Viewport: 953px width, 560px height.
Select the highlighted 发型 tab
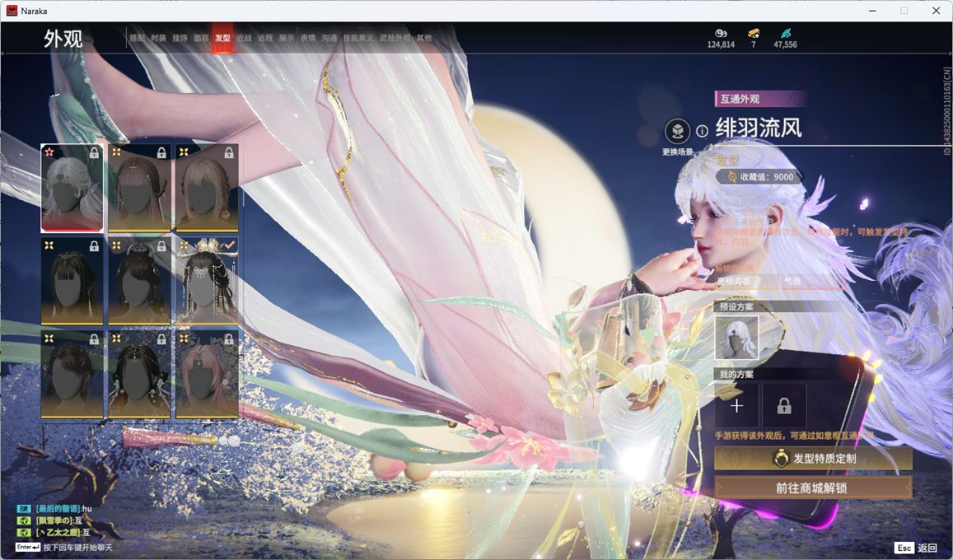pos(222,38)
